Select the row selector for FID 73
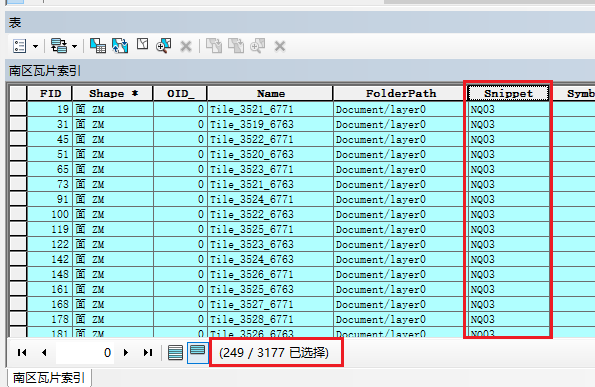The image size is (595, 387). 18,184
